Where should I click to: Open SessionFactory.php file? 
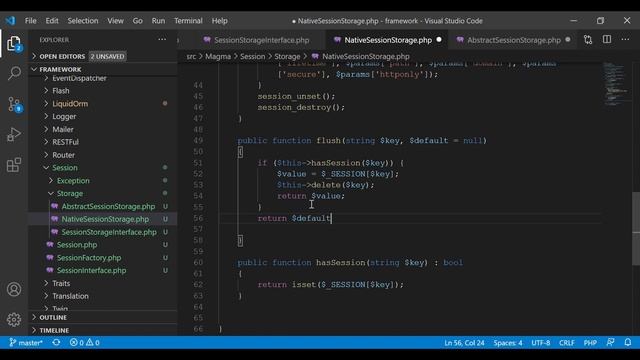(89, 258)
